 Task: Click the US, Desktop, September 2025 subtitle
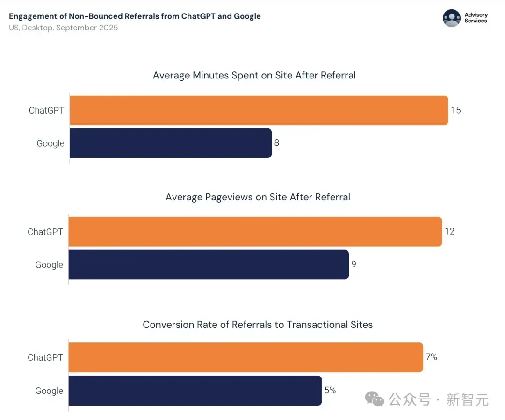click(64, 28)
